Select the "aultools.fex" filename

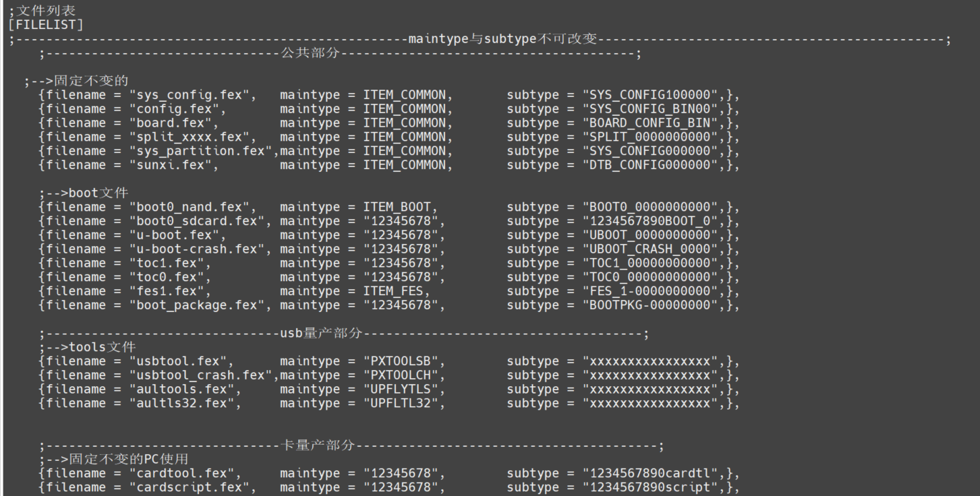pos(181,390)
